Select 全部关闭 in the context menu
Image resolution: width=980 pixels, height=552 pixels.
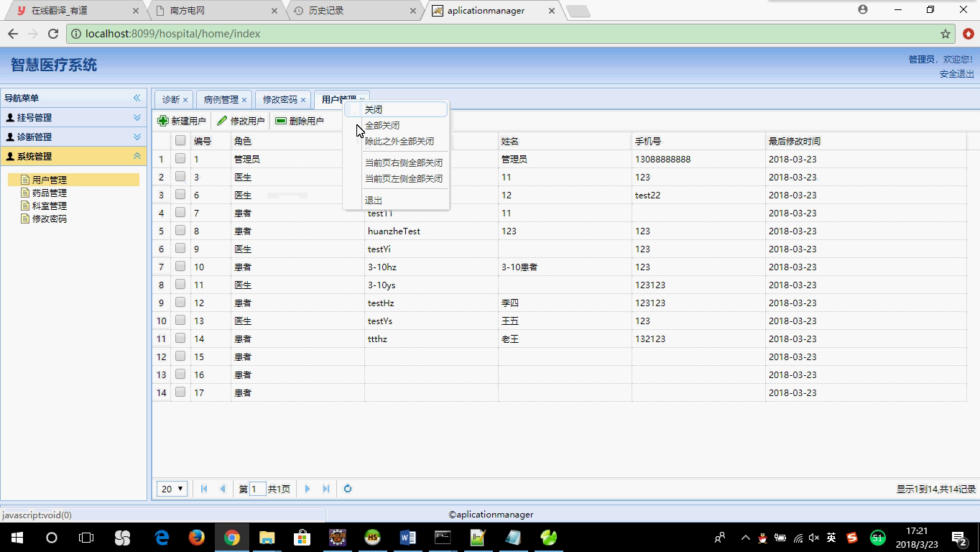click(x=396, y=125)
